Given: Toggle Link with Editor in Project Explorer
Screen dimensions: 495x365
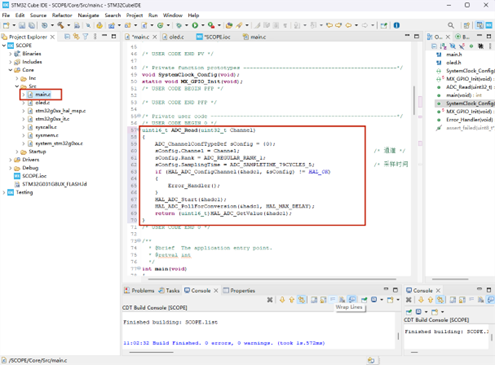Looking at the screenshot, I should (x=76, y=37).
